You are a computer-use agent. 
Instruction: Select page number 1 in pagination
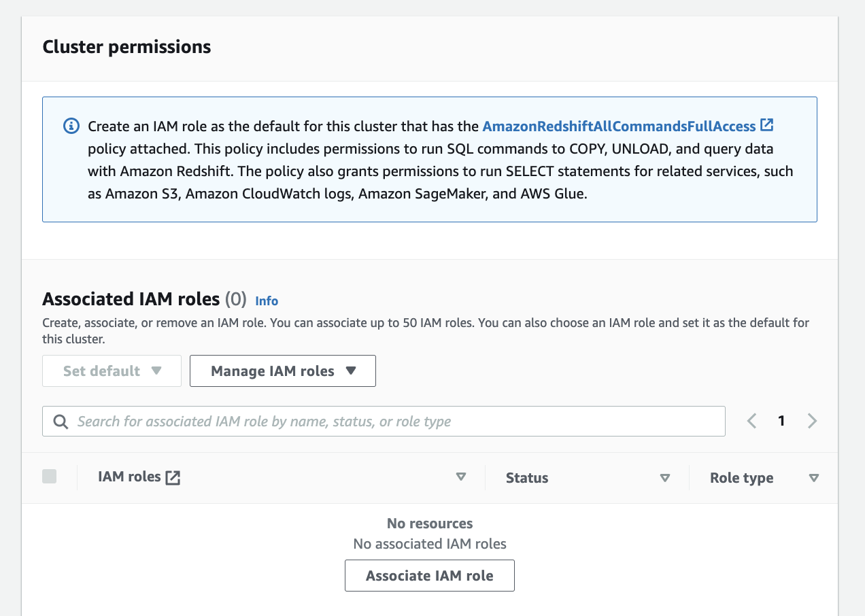781,421
